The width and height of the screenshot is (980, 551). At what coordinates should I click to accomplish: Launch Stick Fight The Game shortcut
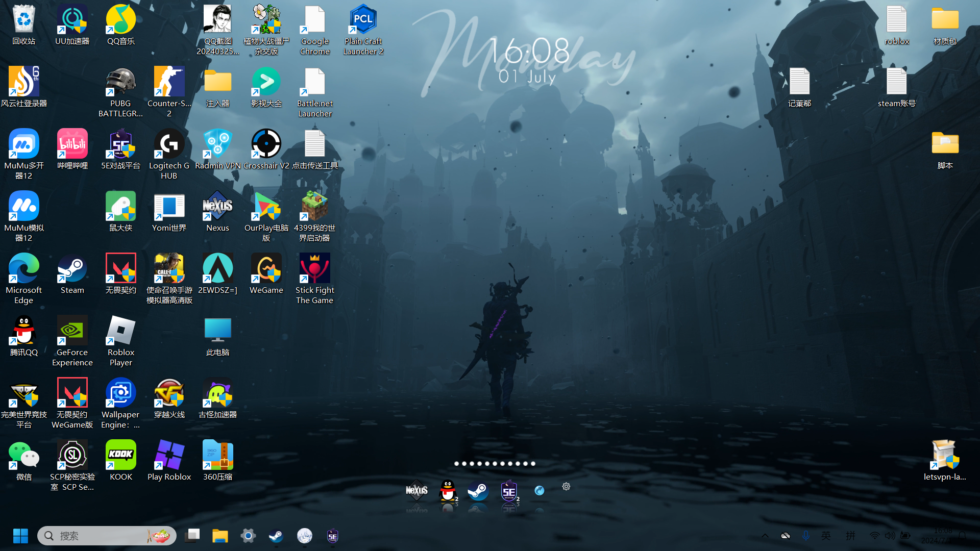tap(315, 279)
